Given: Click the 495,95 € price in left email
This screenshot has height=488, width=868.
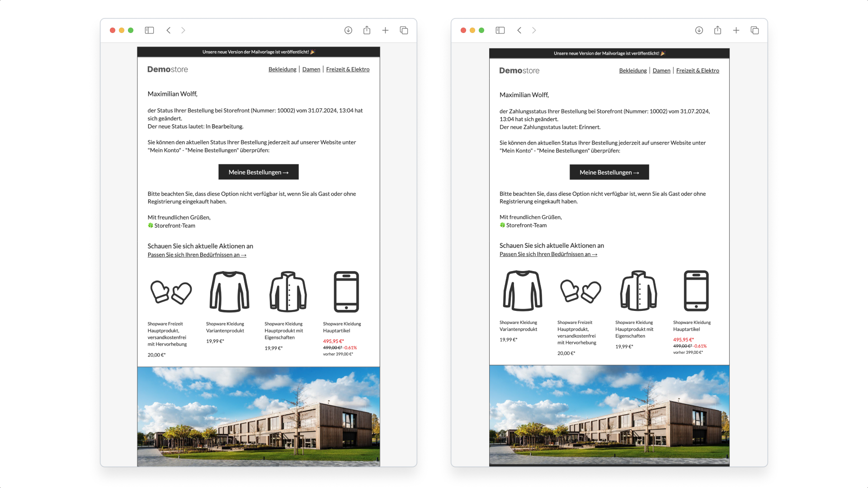Looking at the screenshot, I should (333, 341).
